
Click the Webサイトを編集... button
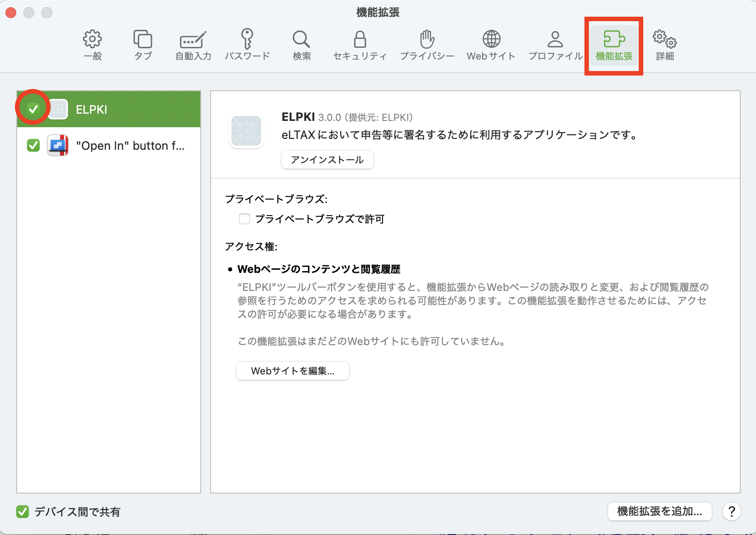click(293, 371)
